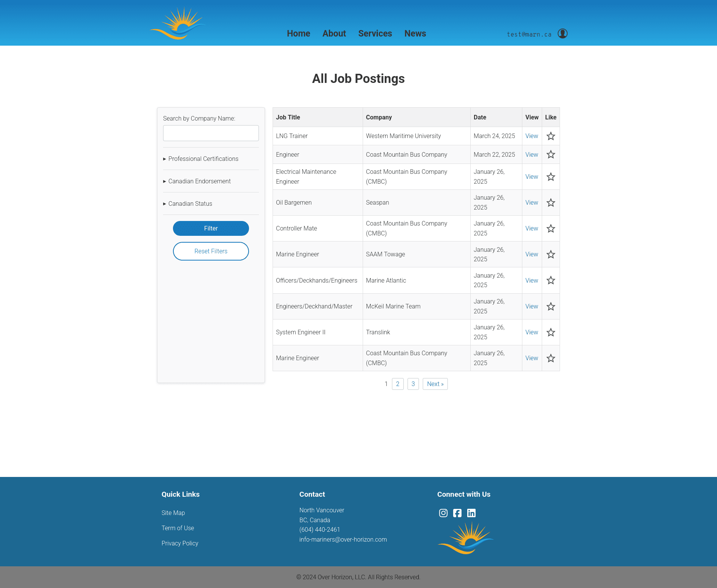This screenshot has width=717, height=588.
Task: View the Controller Mate posting
Action: [531, 228]
